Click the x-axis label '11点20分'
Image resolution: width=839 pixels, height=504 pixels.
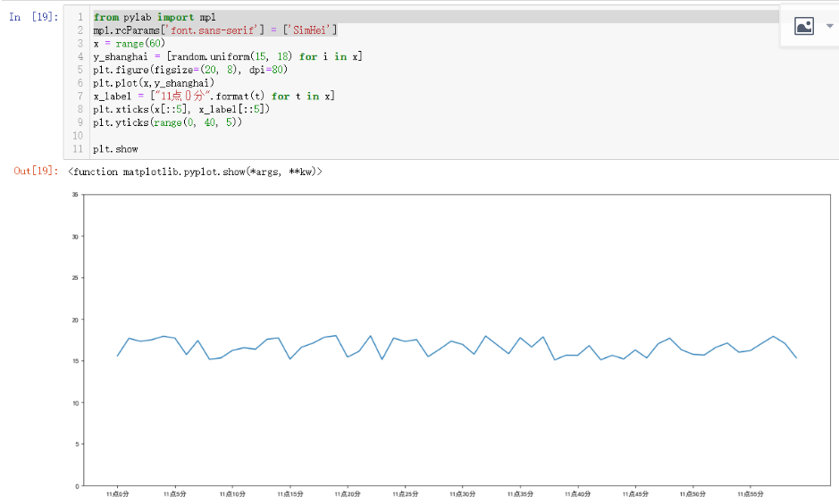pyautogui.click(x=348, y=494)
